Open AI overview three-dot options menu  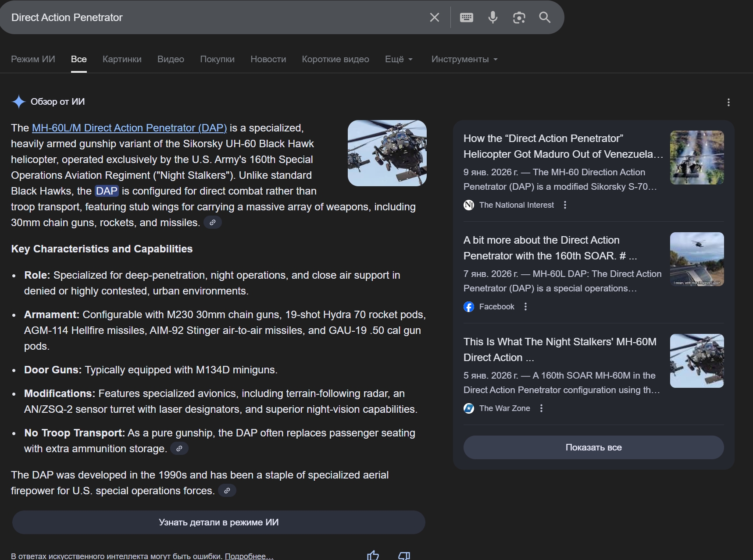coord(728,102)
